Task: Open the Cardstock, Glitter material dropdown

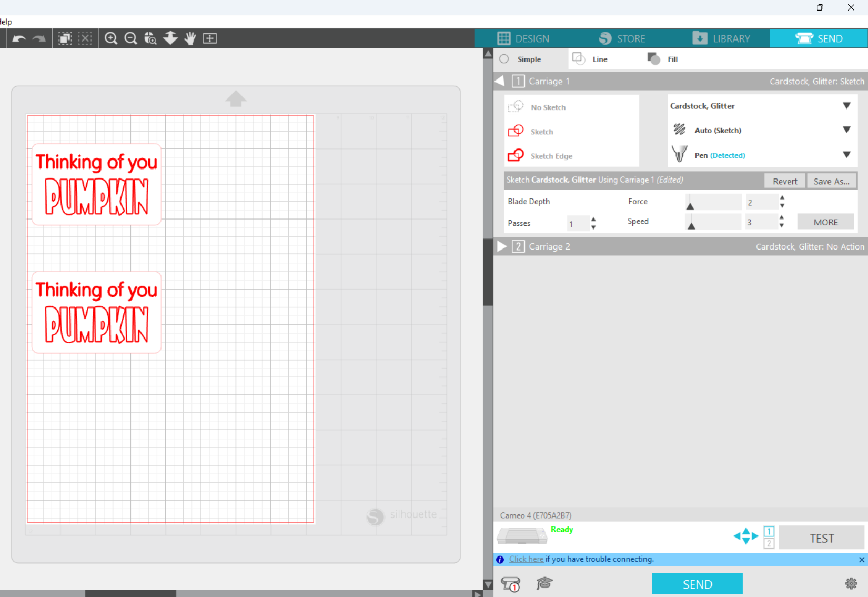Action: point(846,106)
